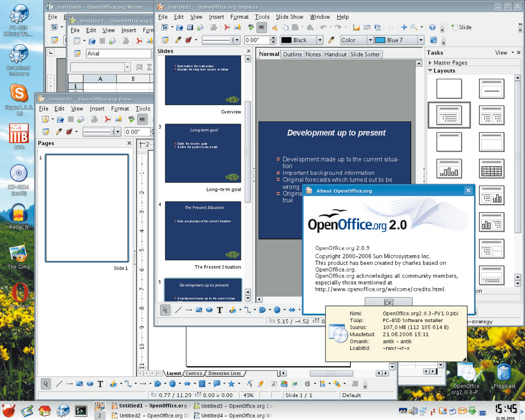Switch to the Handout tab
The image size is (525, 420).
(x=335, y=54)
